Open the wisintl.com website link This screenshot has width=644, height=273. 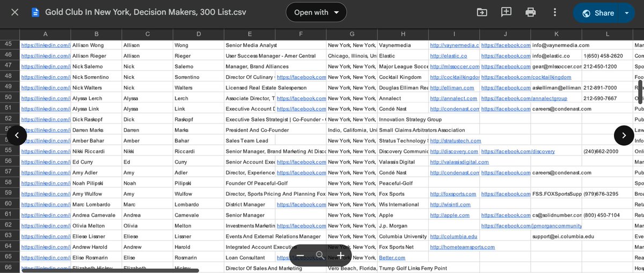(450, 204)
